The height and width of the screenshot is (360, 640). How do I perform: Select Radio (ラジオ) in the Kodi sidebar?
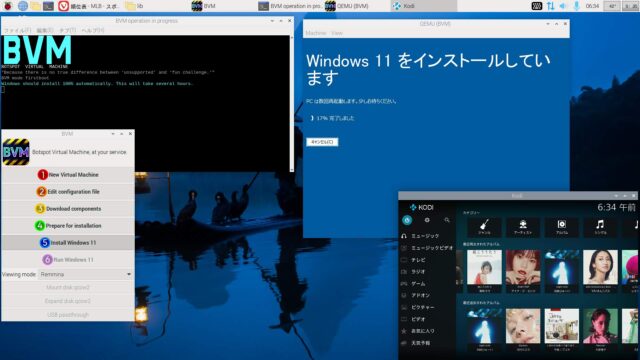pos(427,271)
